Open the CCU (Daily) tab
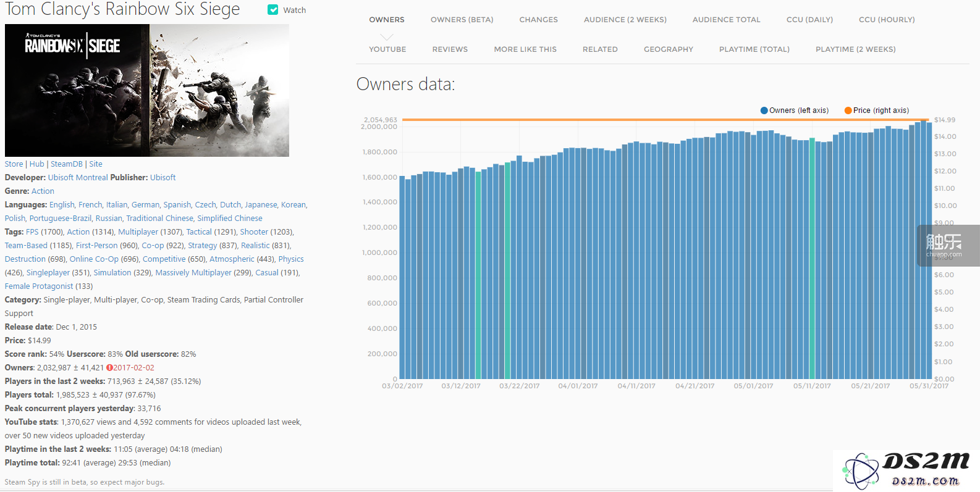 point(809,20)
